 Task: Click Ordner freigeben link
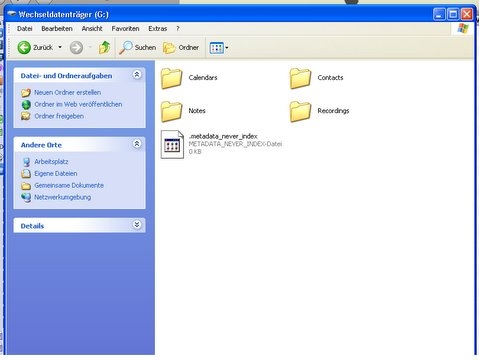59,116
